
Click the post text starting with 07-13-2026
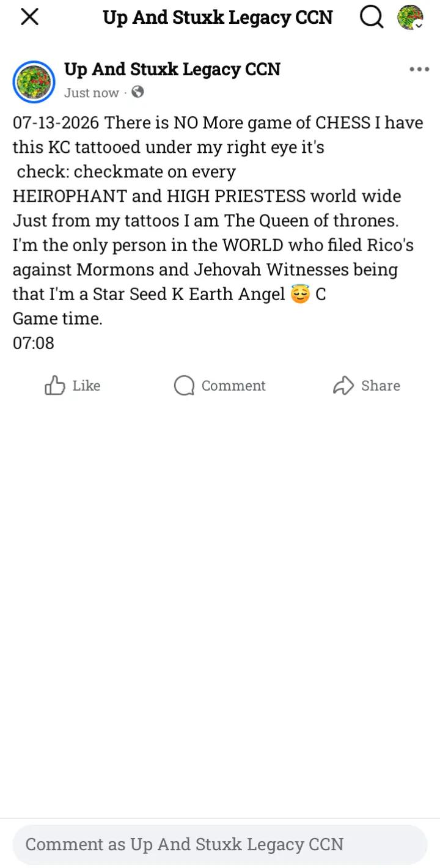[218, 233]
